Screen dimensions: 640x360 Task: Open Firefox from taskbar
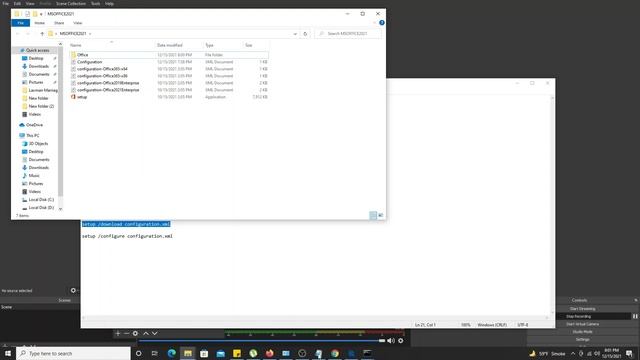(x=269, y=353)
